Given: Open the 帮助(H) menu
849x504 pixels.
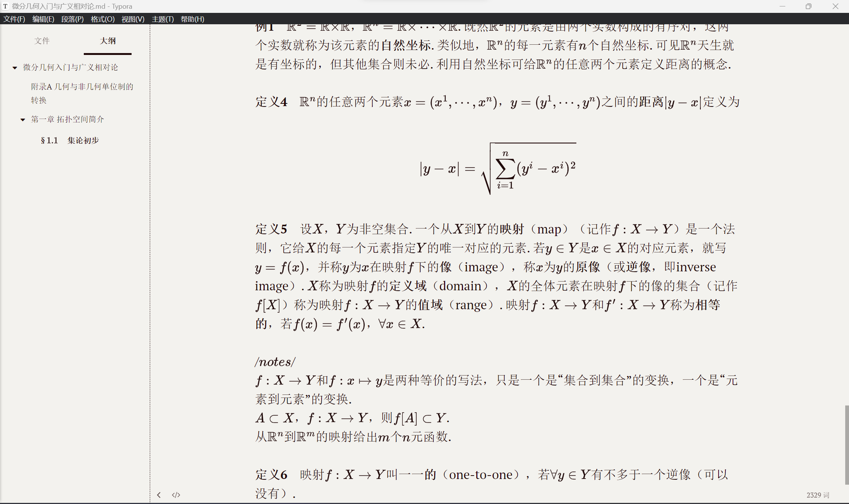Looking at the screenshot, I should 192,19.
